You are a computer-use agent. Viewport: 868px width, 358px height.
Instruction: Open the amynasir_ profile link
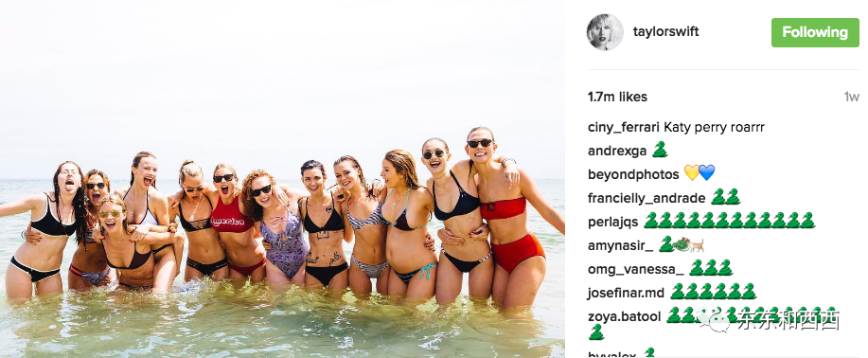point(621,245)
